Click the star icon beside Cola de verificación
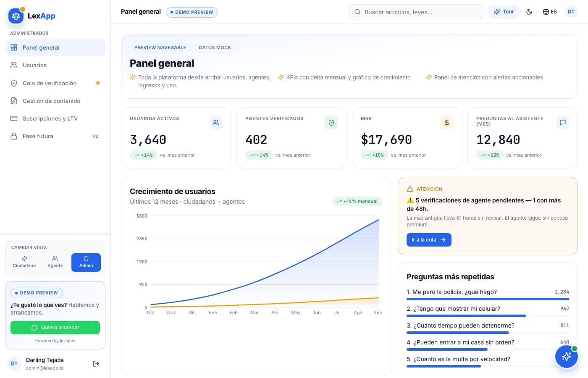 point(98,83)
